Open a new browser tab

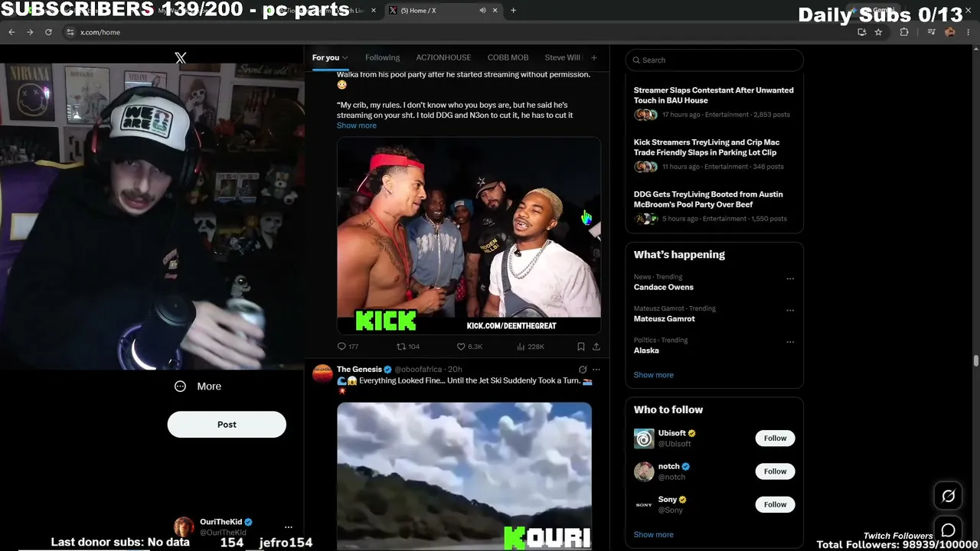click(x=513, y=11)
